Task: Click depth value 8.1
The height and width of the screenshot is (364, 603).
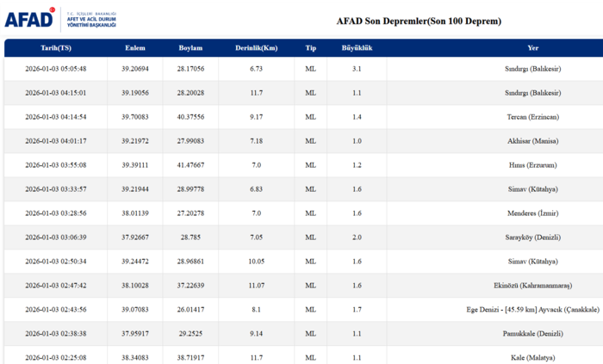Action: [256, 310]
